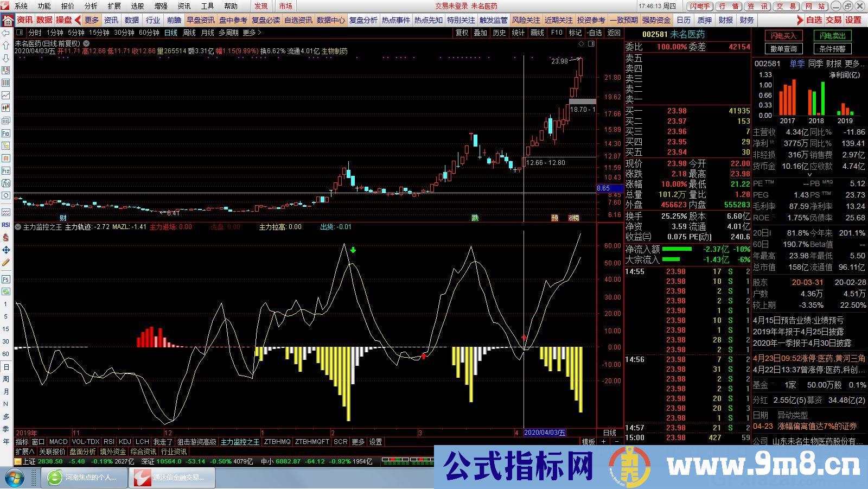Screen dimensions: 868x489
Task: Toggle the panel icon beside 分时
Action: [20, 33]
